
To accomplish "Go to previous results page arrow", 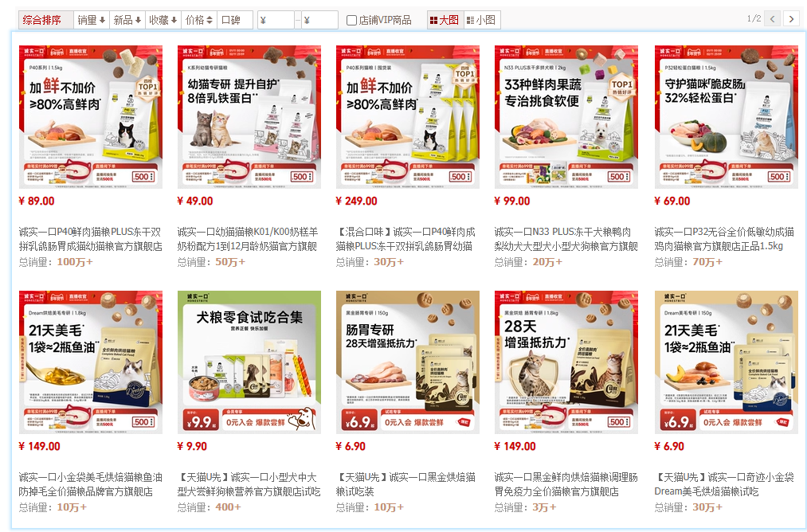I will pyautogui.click(x=772, y=19).
